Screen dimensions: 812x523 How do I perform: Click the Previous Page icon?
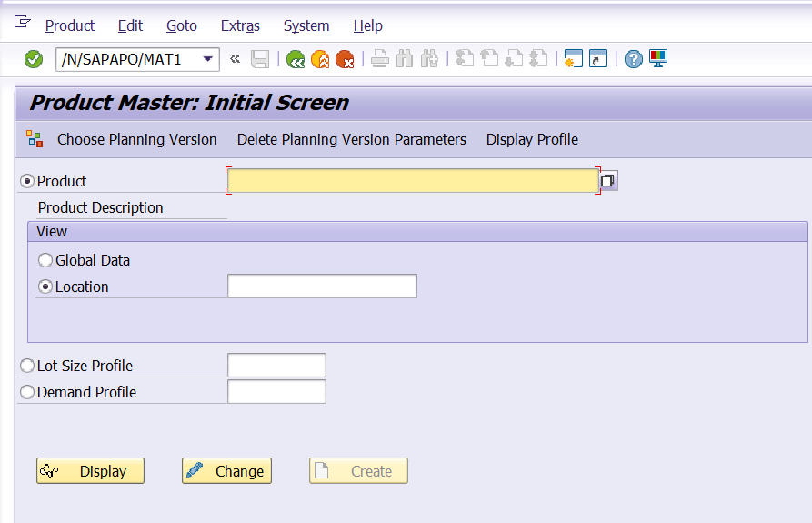coord(489,58)
